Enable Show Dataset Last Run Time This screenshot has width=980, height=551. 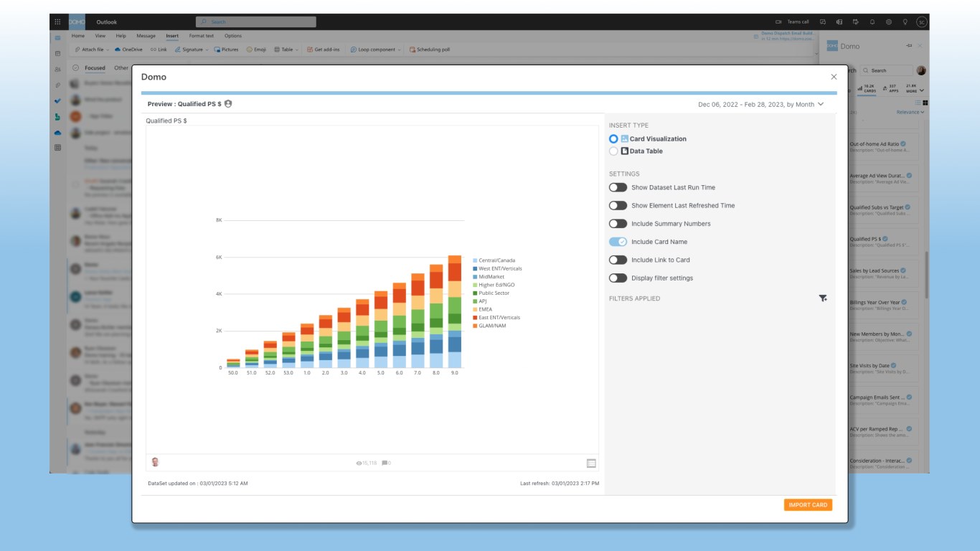(x=618, y=187)
